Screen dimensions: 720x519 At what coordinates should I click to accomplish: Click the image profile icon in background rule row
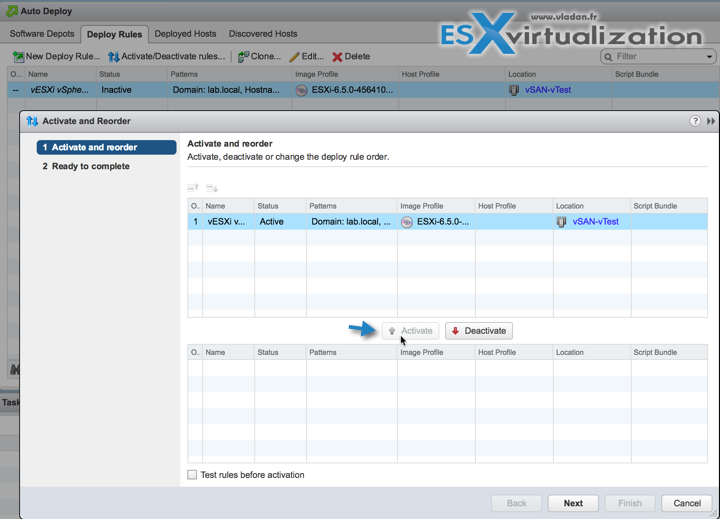tap(301, 90)
